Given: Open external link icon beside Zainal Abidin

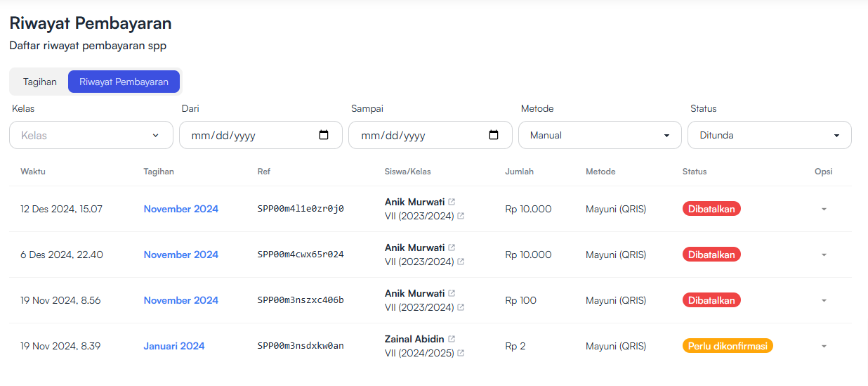Looking at the screenshot, I should [x=452, y=339].
